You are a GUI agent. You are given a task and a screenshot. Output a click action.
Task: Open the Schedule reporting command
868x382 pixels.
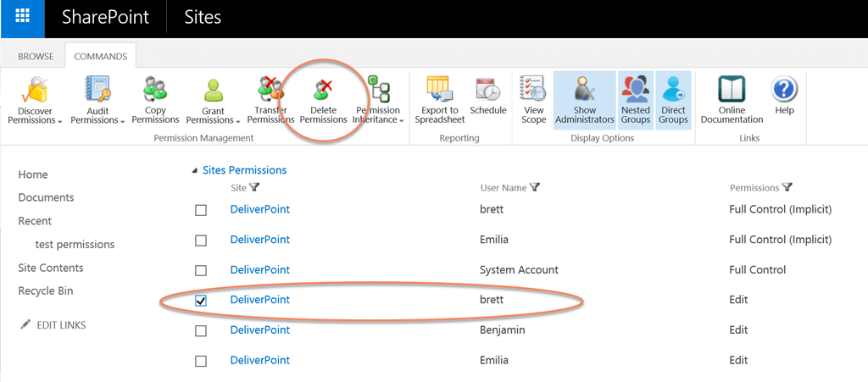tap(488, 95)
